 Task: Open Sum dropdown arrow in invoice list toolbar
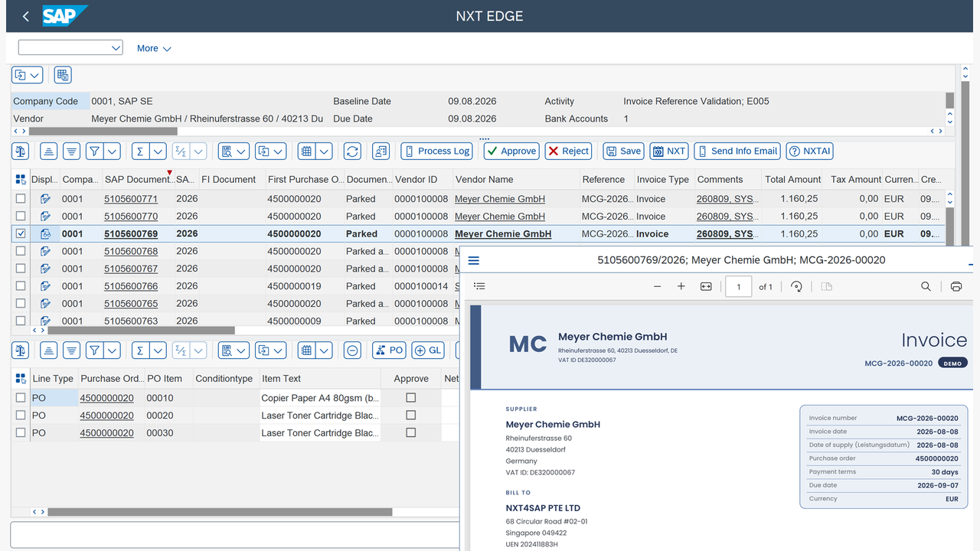158,152
